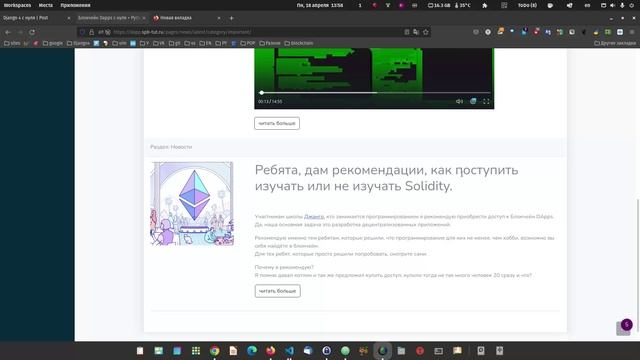
Task: Open a new tab with plus button
Action: 231,18
